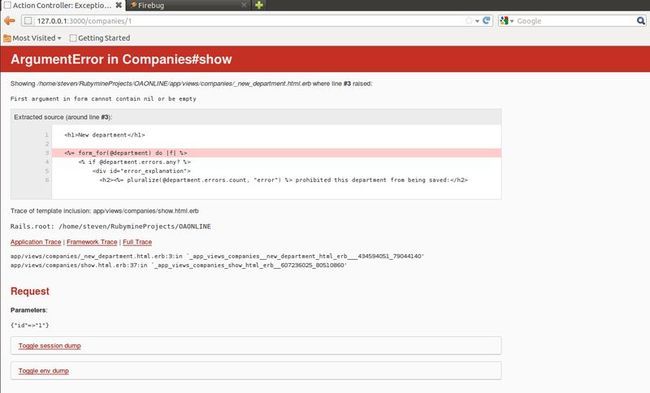This screenshot has height=393, width=650.
Task: Click the 'ArgumentError in Companies#show' heading
Action: [121, 59]
